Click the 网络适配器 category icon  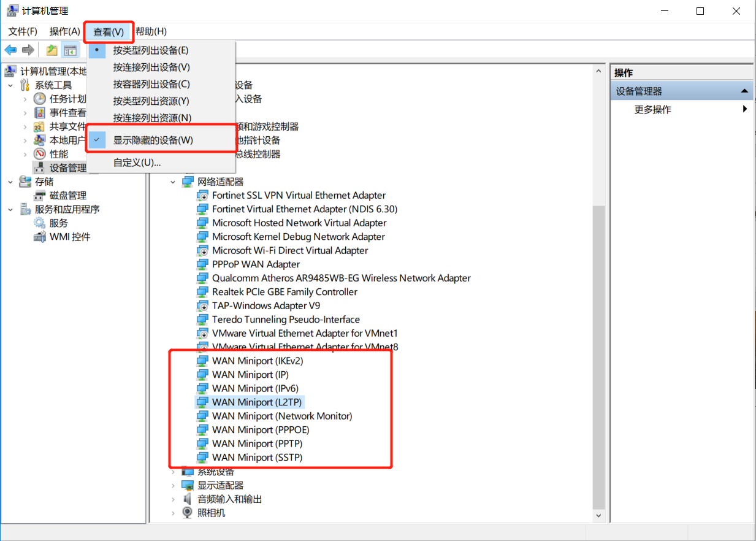tap(188, 182)
